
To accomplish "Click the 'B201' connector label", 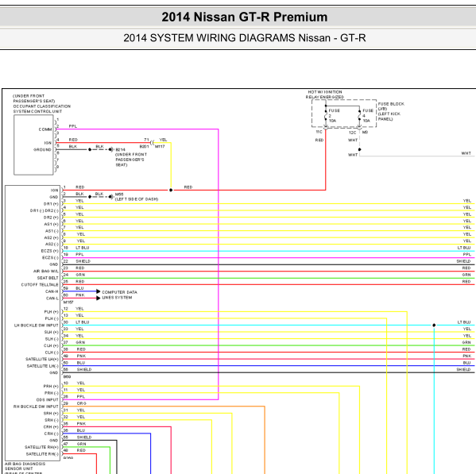I will click(144, 146).
